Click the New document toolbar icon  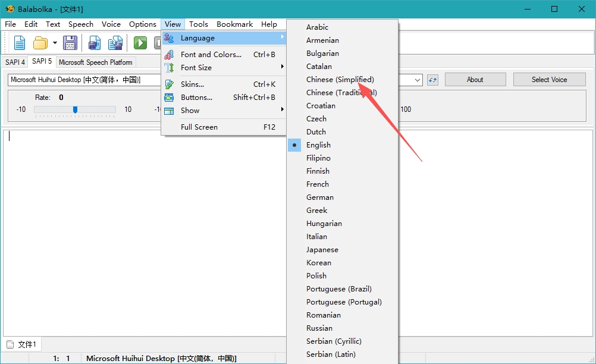tap(20, 43)
